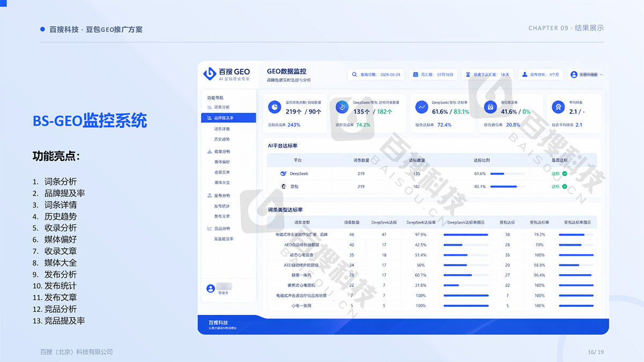Click the 达标完成率 74.2% value

point(363,125)
